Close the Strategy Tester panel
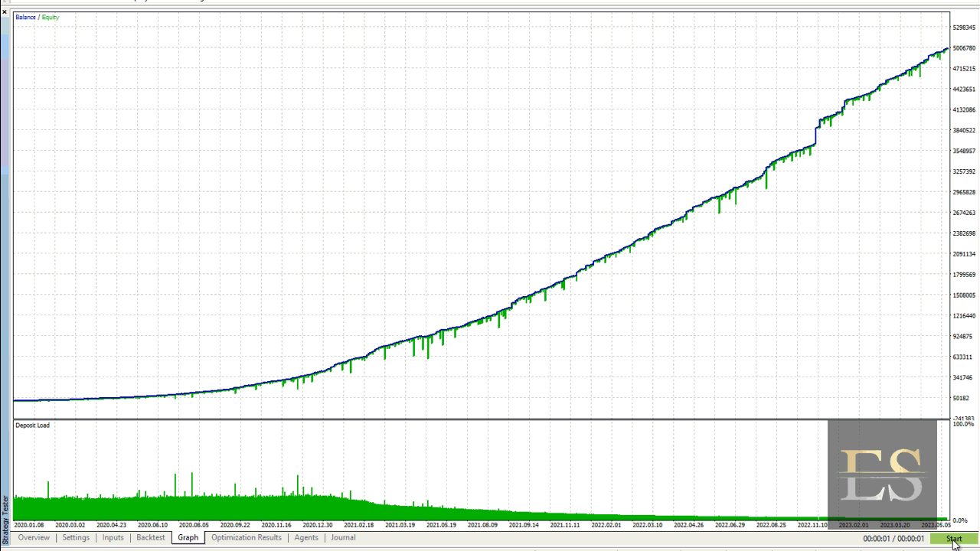 pyautogui.click(x=5, y=12)
